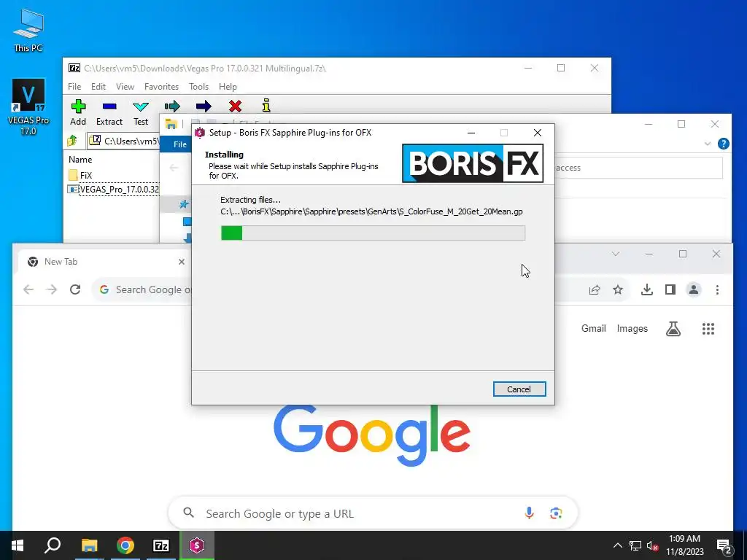Image resolution: width=747 pixels, height=560 pixels.
Task: Click the Google search box
Action: 373,513
